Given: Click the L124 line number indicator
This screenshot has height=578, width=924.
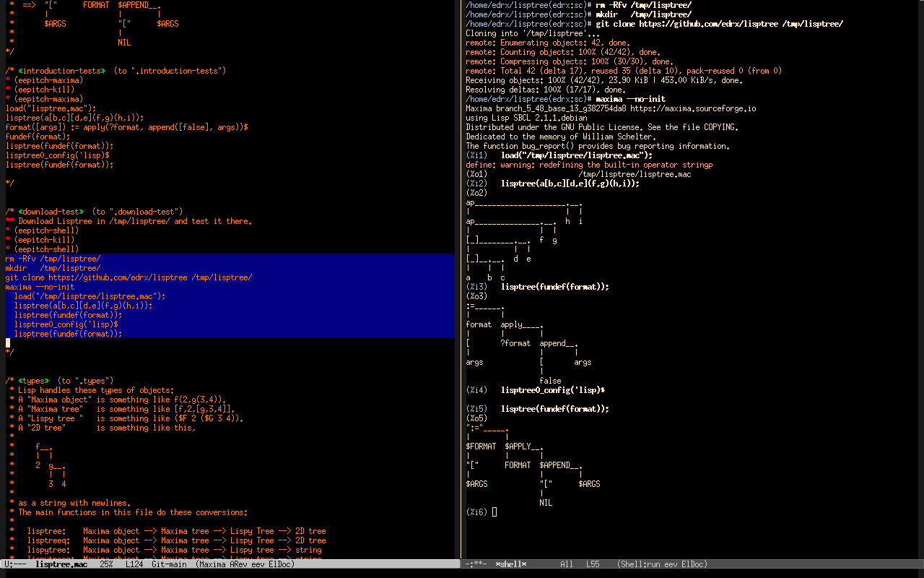Looking at the screenshot, I should pos(134,564).
